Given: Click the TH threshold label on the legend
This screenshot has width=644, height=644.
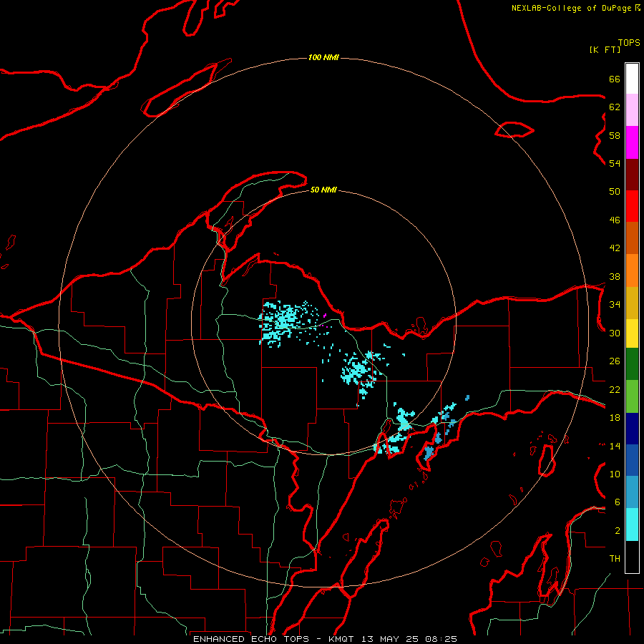Looking at the screenshot, I should pos(615,559).
